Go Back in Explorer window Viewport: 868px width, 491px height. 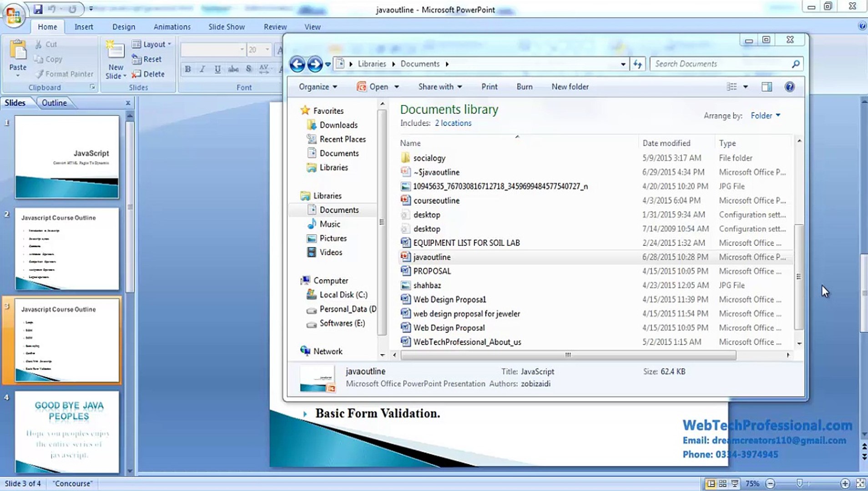click(298, 64)
